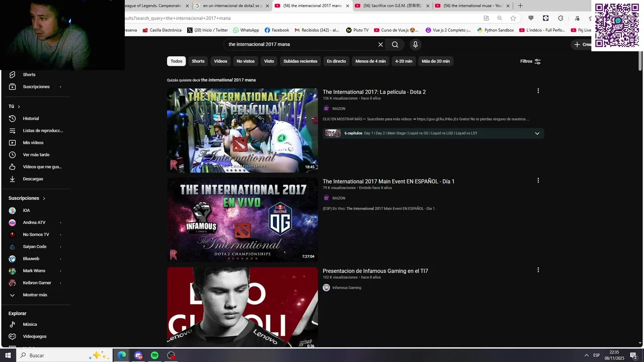Clear the YouTube search box text
Viewport: 644px width, 362px height.
tap(380, 44)
